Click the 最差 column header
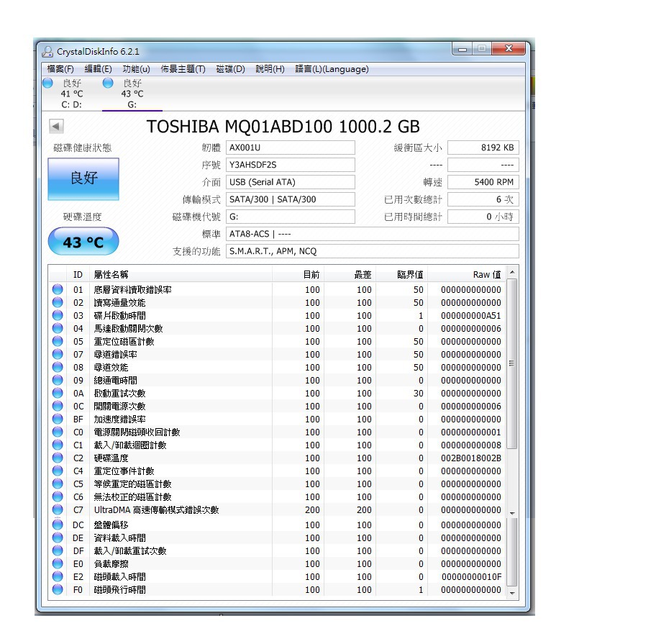Screen dimensions: 656x644 (350, 274)
